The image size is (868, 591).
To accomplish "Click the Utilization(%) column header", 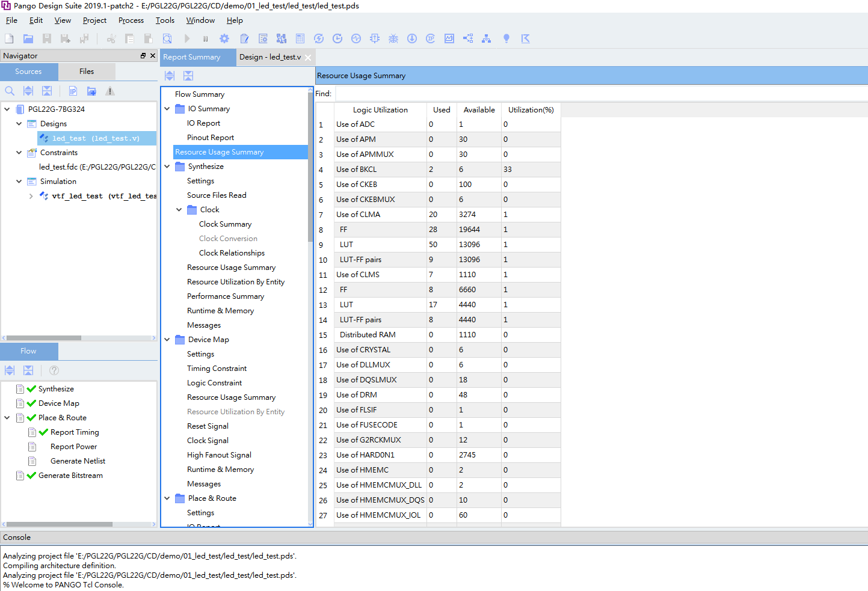I will click(531, 110).
